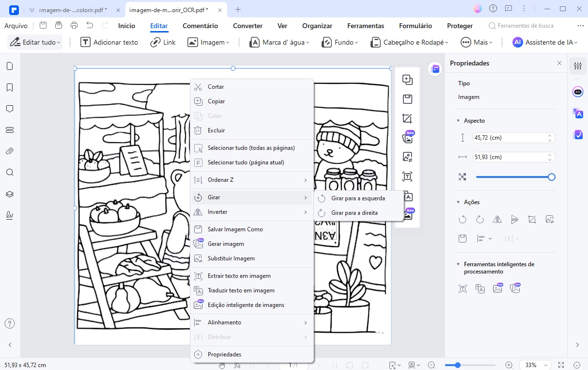Click the print icon in title toolbar
This screenshot has height=370, width=588.
74,26
